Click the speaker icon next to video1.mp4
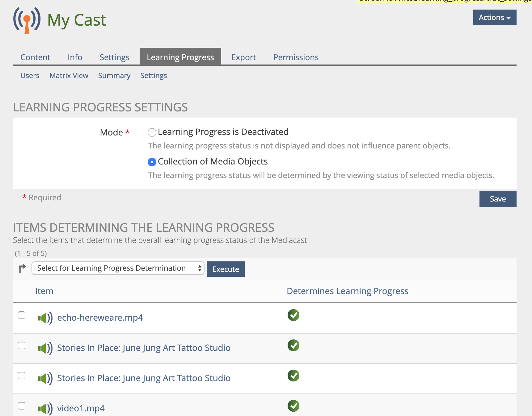 (x=45, y=409)
